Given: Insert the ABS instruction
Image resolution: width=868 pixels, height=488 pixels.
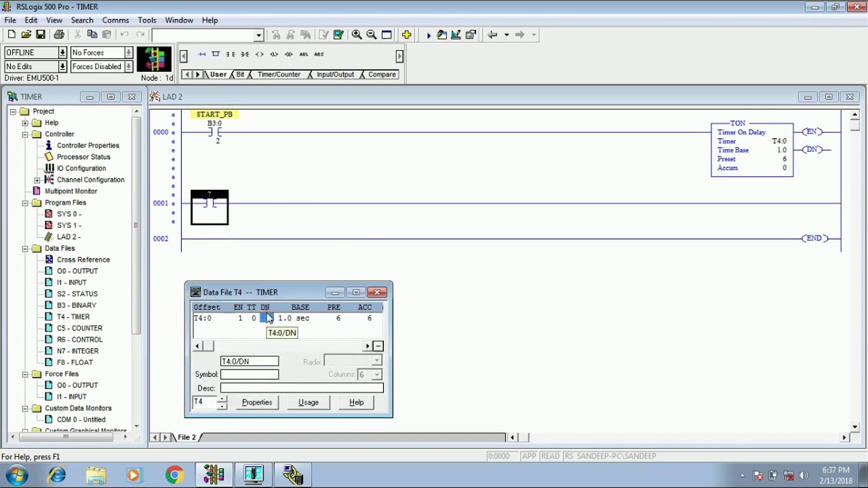Looking at the screenshot, I should [x=319, y=54].
